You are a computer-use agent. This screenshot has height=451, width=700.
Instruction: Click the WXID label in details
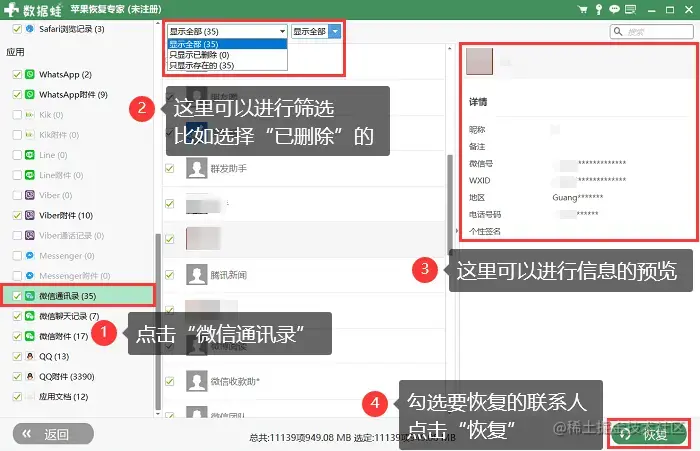[x=479, y=180]
